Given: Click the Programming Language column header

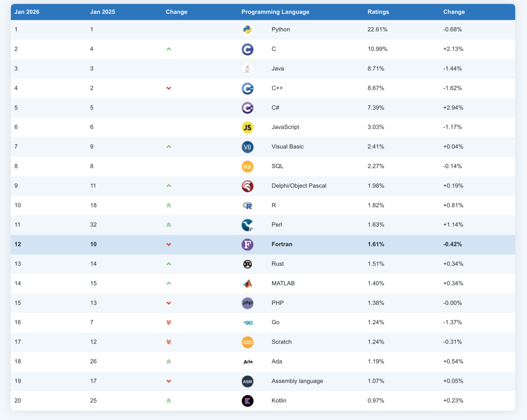Looking at the screenshot, I should [275, 12].
